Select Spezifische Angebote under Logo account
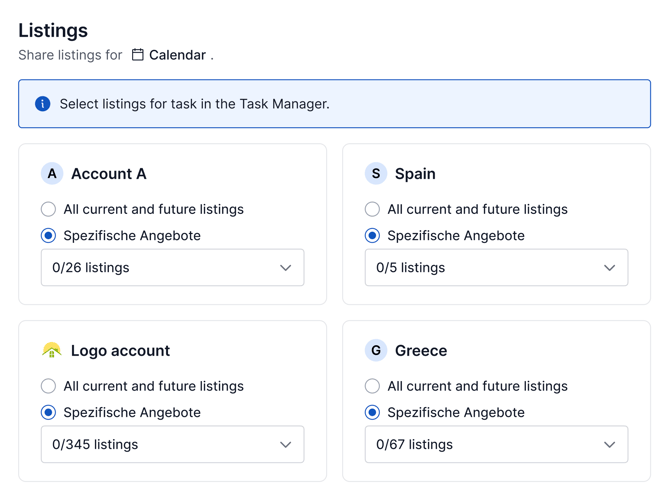 point(48,413)
